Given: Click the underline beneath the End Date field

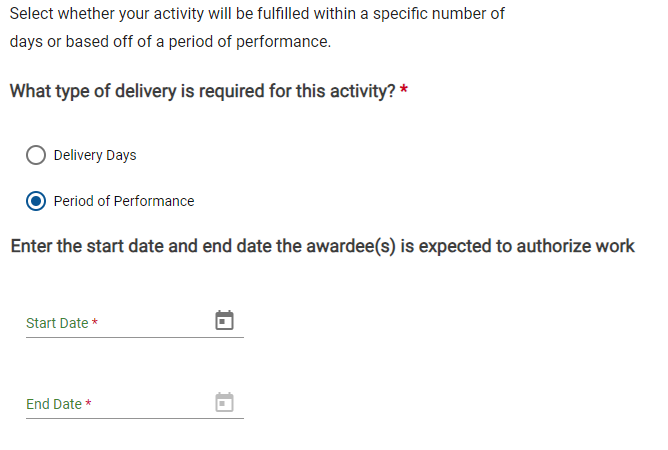Looking at the screenshot, I should click(135, 418).
